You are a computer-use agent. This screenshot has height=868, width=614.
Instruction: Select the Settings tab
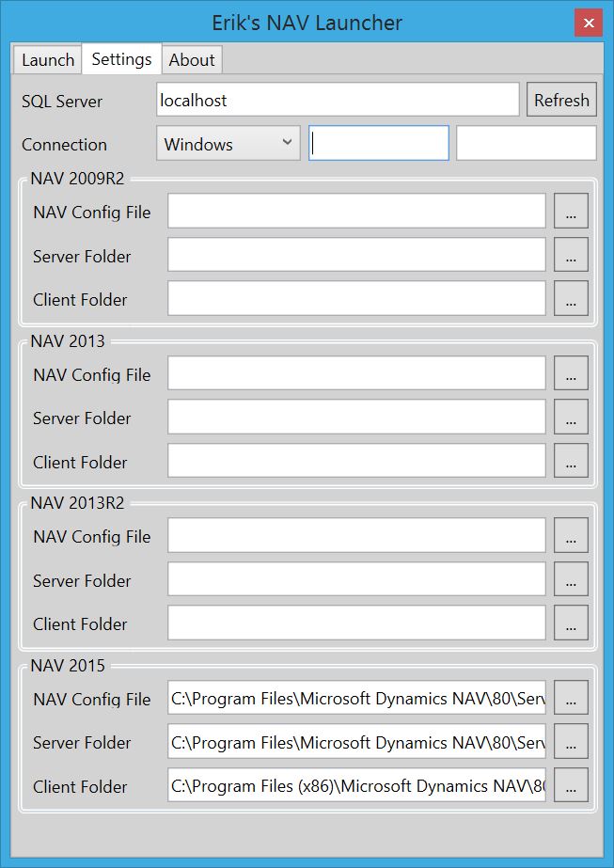122,58
